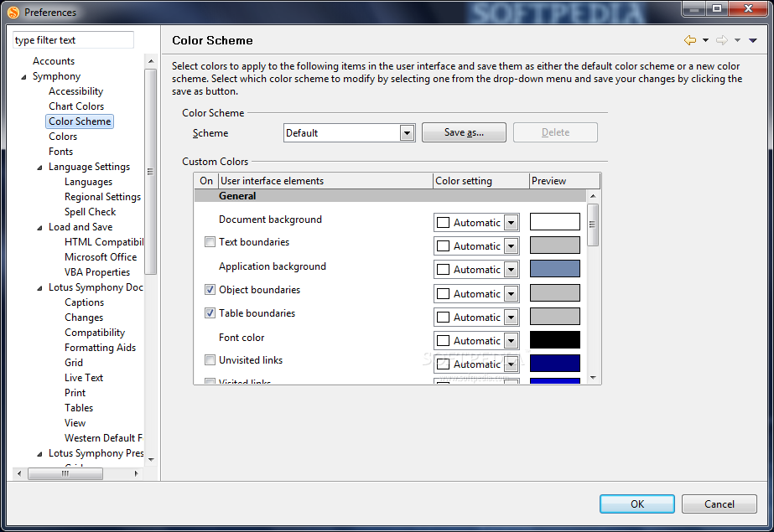
Task: Select Languages under Language Settings
Action: point(88,182)
